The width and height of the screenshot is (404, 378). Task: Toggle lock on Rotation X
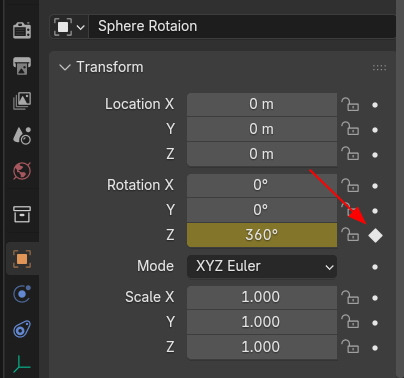point(350,186)
